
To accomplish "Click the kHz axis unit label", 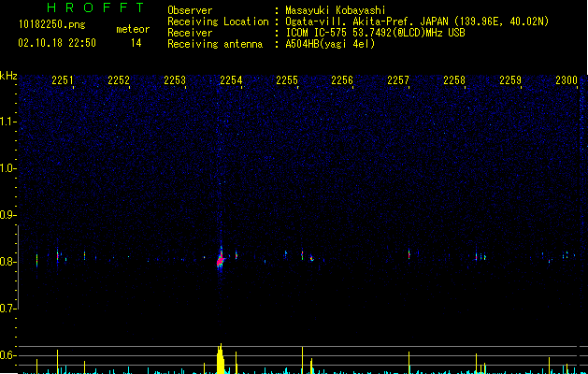I will pos(8,76).
